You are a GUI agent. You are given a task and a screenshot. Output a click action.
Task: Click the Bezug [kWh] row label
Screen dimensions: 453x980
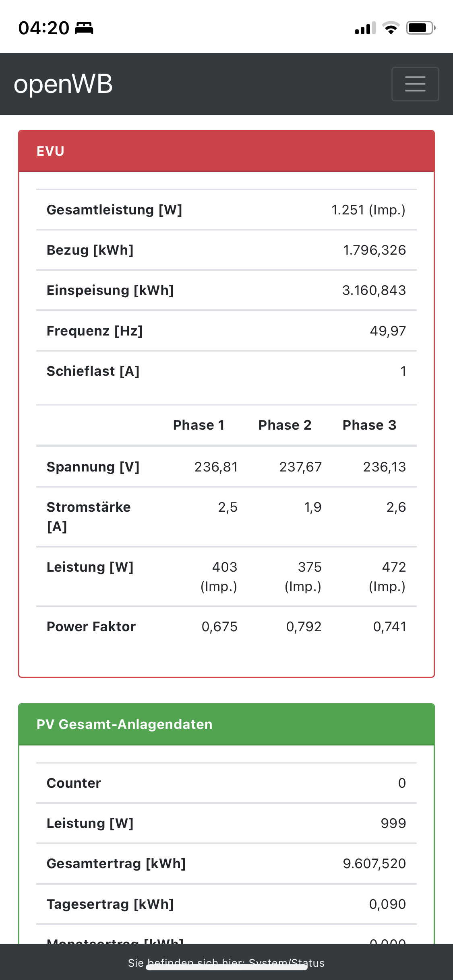90,250
